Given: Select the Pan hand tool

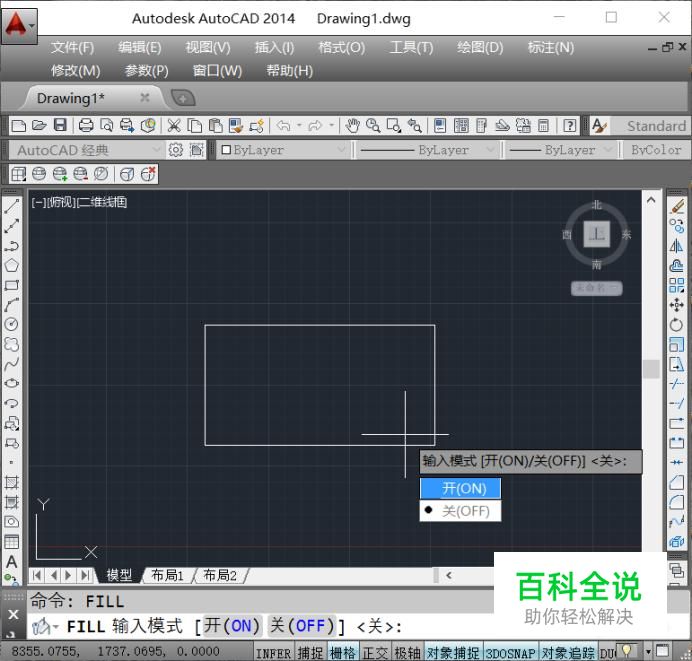Looking at the screenshot, I should 352,126.
